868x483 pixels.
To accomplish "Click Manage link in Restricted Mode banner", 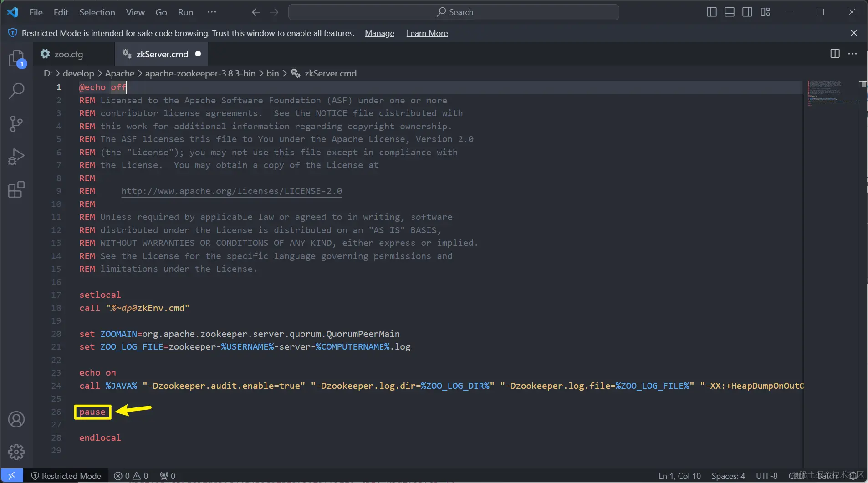I will click(x=379, y=33).
